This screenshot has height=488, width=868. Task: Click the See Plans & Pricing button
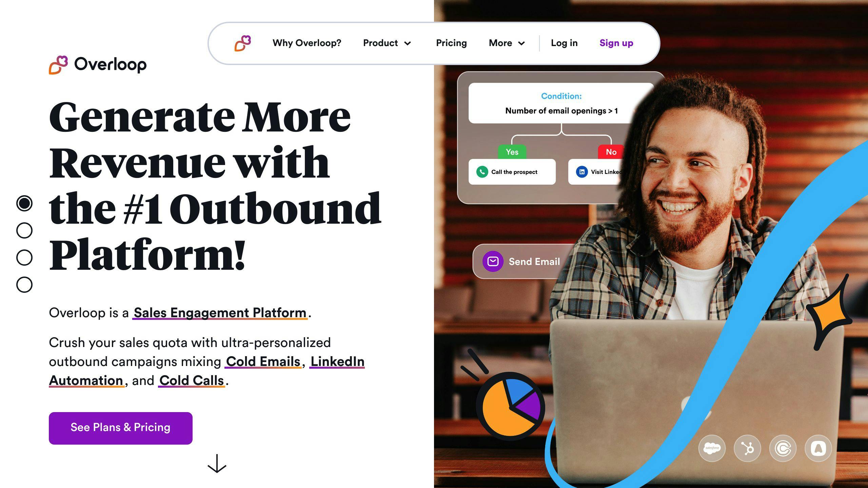tap(120, 428)
